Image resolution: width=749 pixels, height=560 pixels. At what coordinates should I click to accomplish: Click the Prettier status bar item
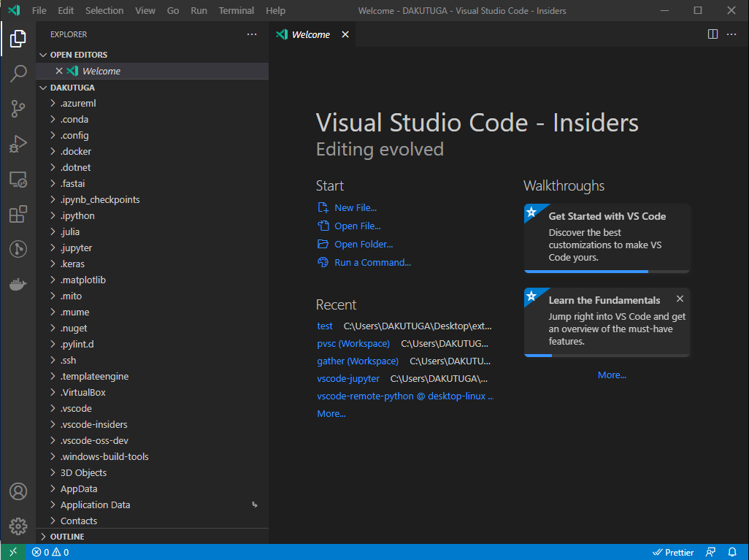[x=673, y=552]
